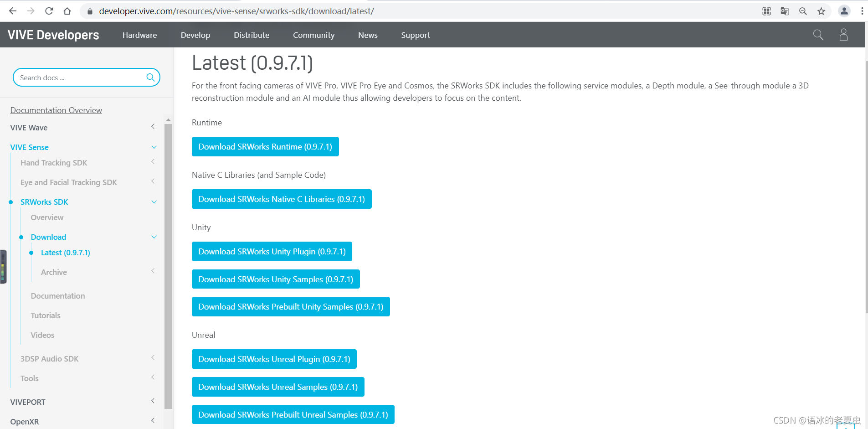Collapse the VIVE Sense chevron

point(154,147)
